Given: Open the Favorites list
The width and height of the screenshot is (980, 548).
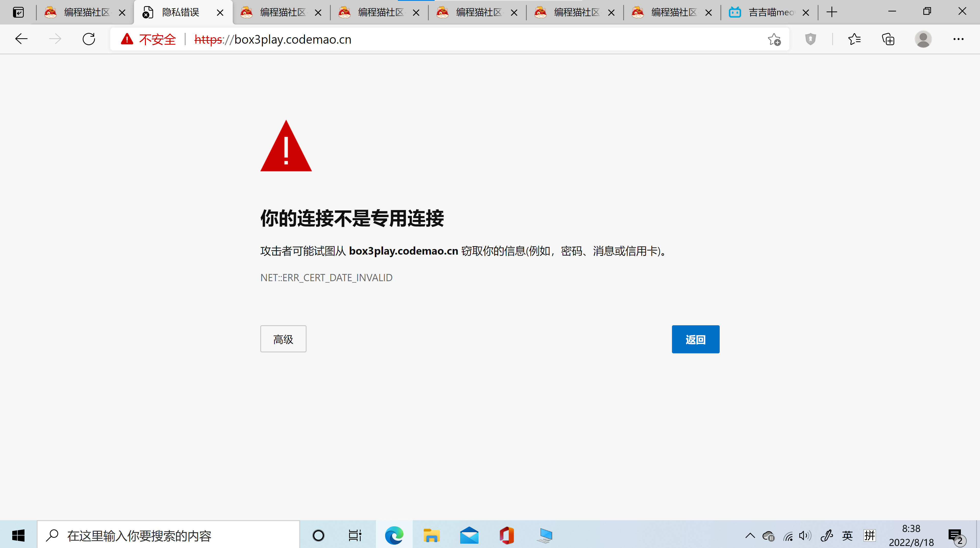Looking at the screenshot, I should 854,39.
